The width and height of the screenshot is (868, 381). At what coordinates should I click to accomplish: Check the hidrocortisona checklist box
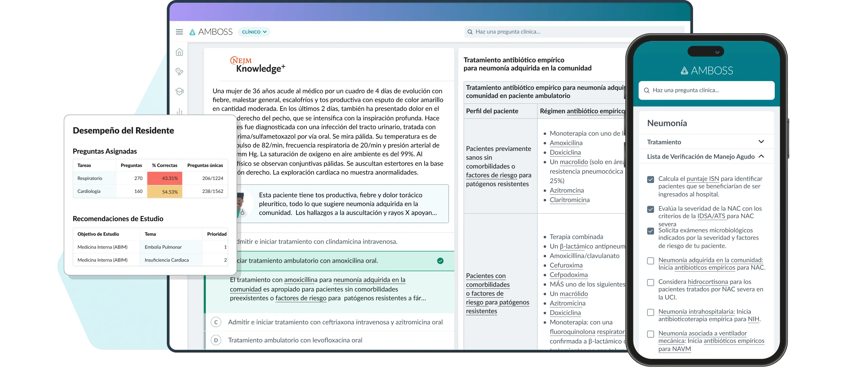(x=650, y=282)
